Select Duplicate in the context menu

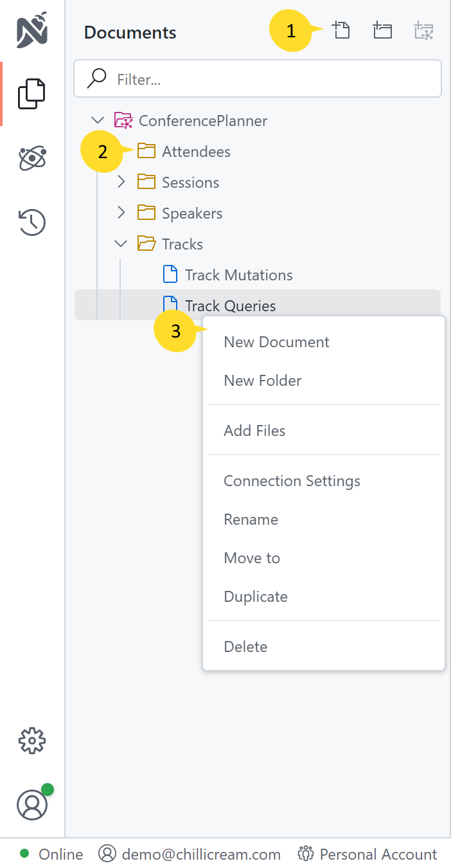click(x=255, y=597)
